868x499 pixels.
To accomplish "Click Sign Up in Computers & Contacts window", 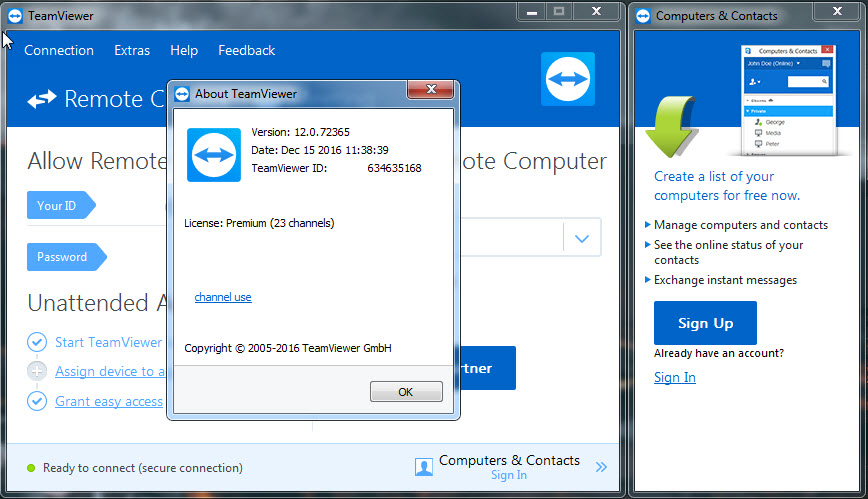I will 705,323.
